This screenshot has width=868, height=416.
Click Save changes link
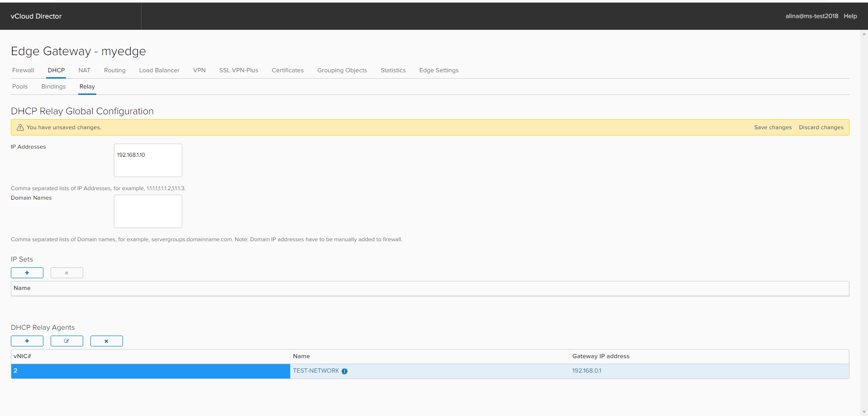(773, 127)
